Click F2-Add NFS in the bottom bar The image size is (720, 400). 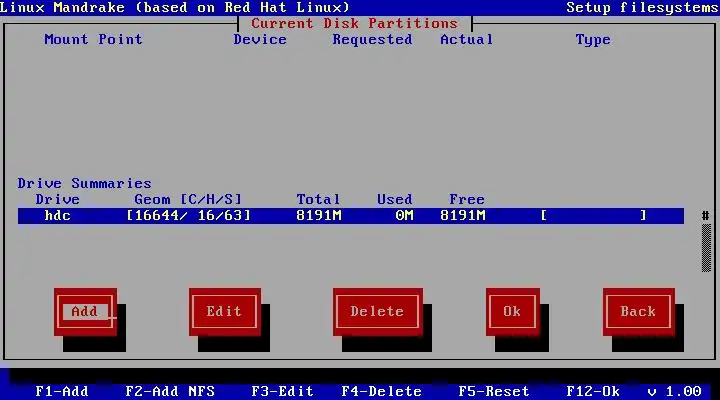[x=170, y=391]
